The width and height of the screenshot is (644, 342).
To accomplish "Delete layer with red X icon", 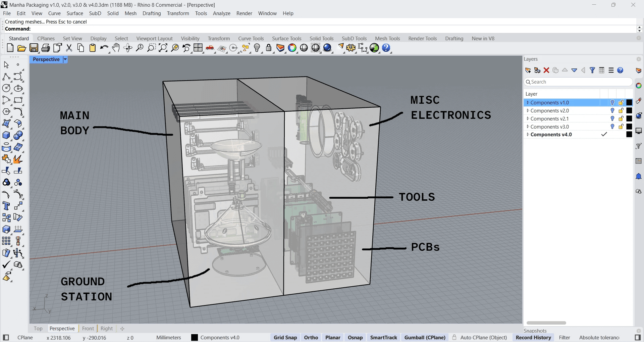I will 546,70.
